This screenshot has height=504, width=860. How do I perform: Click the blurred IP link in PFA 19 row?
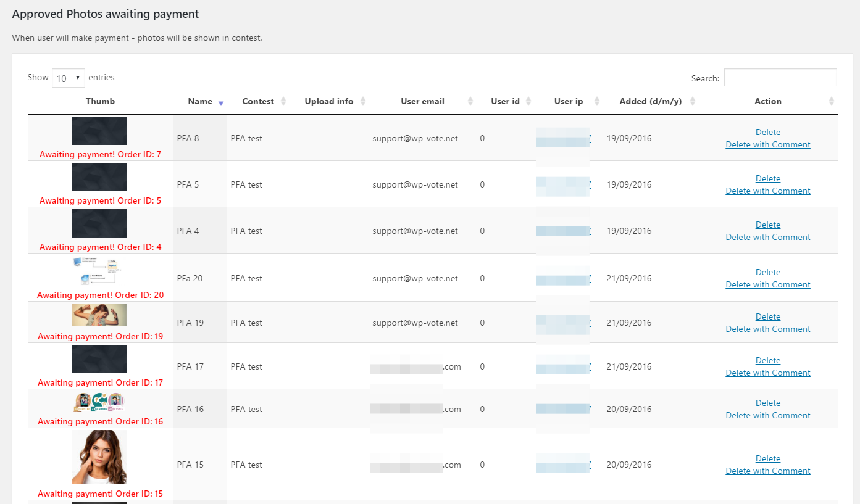(564, 323)
